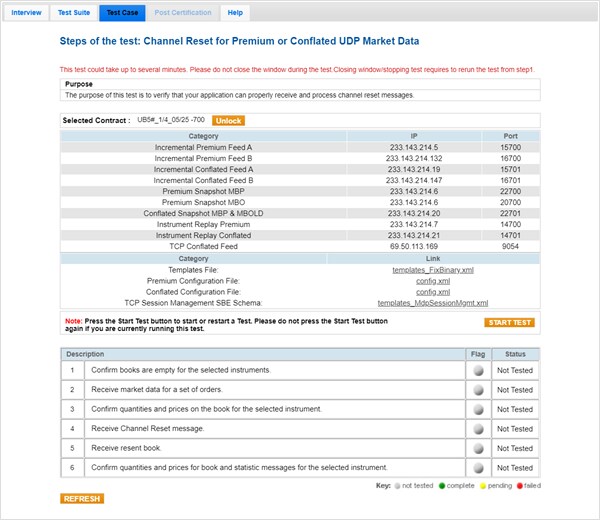Open the Premium Configuration config.xml link
This screenshot has width=600, height=520.
[x=433, y=281]
